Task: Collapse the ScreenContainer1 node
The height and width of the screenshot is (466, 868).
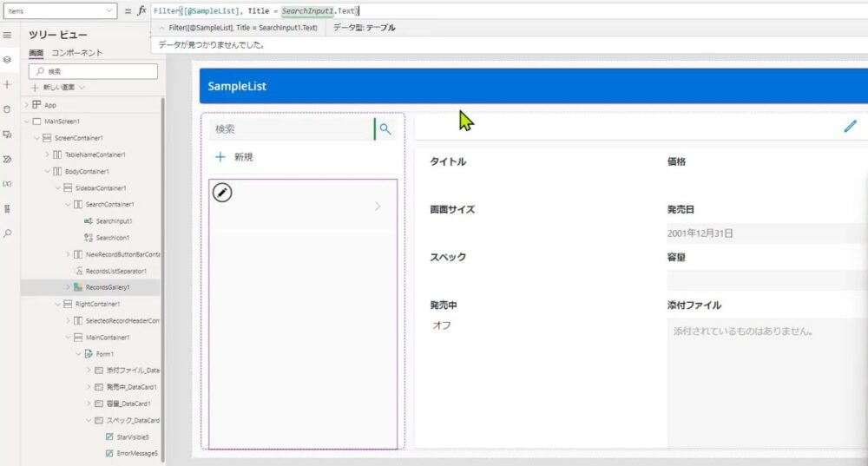Action: point(36,138)
